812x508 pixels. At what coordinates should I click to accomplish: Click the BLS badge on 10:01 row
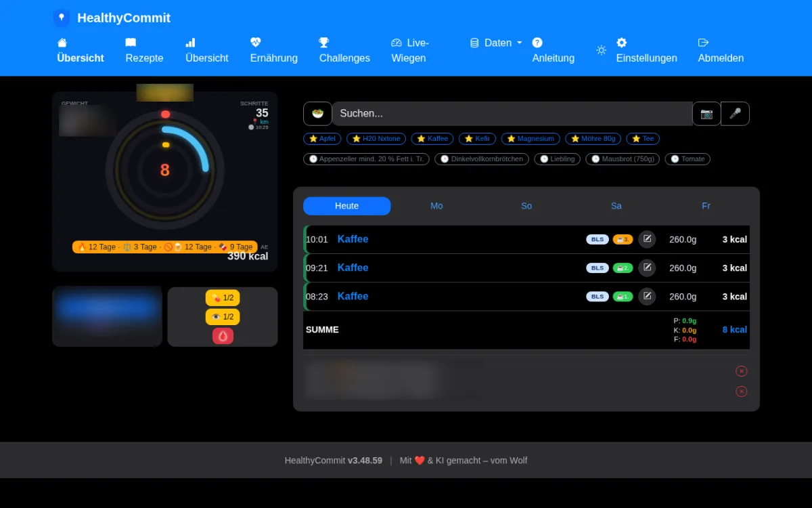(597, 239)
